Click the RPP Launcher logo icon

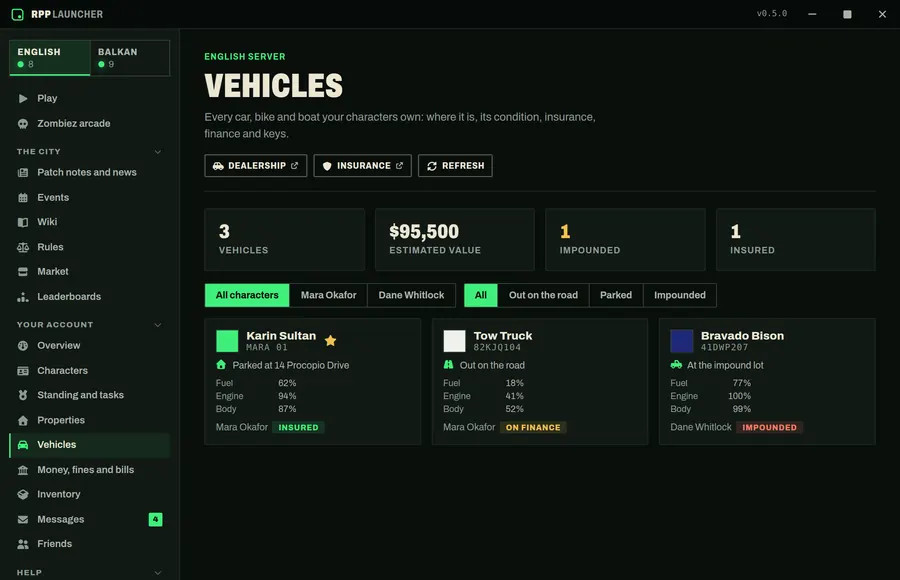(x=17, y=14)
